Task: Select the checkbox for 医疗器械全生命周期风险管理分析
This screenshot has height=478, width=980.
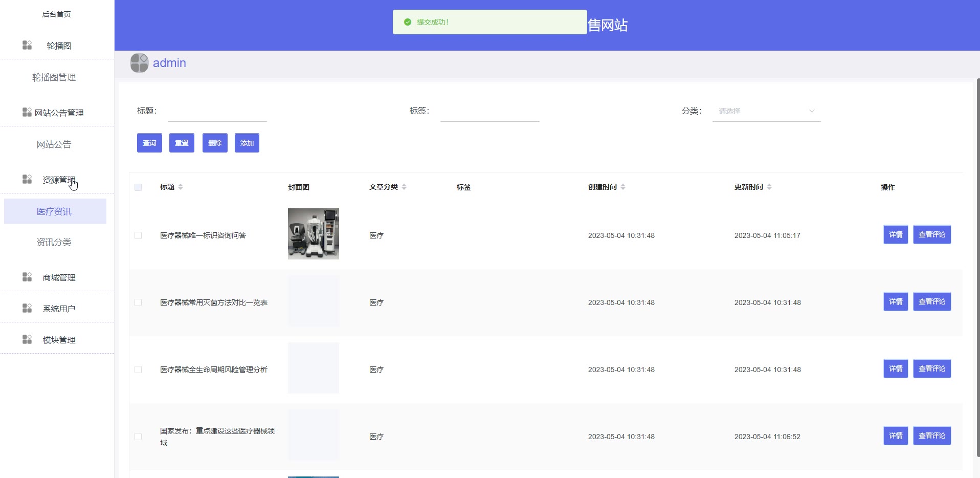Action: [138, 370]
